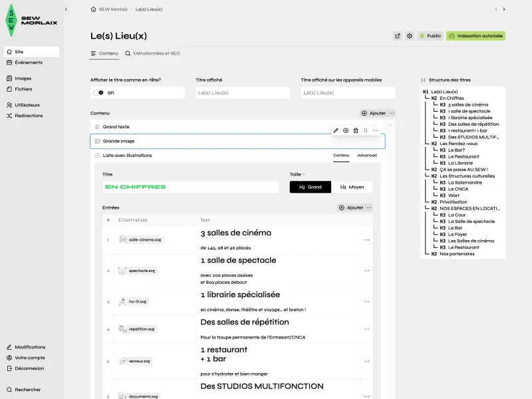Select the H2 Grand size option
This screenshot has width=532, height=399.
(311, 187)
